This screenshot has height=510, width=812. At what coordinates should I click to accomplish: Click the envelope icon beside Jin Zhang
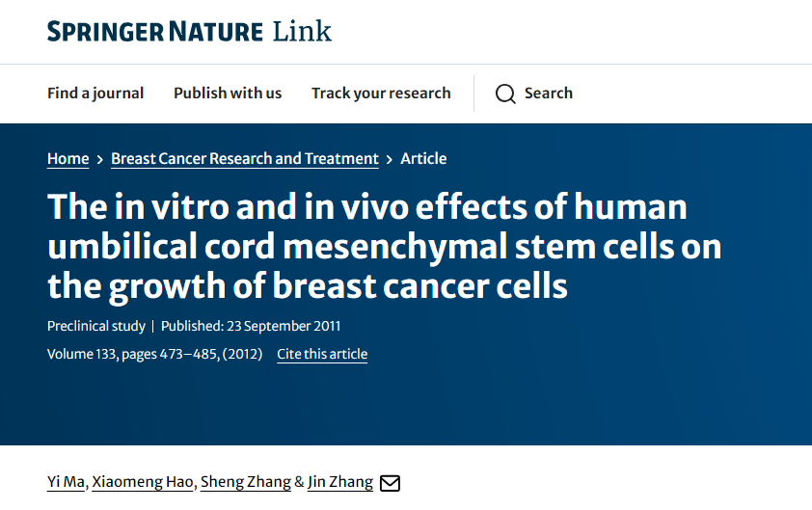coord(390,483)
